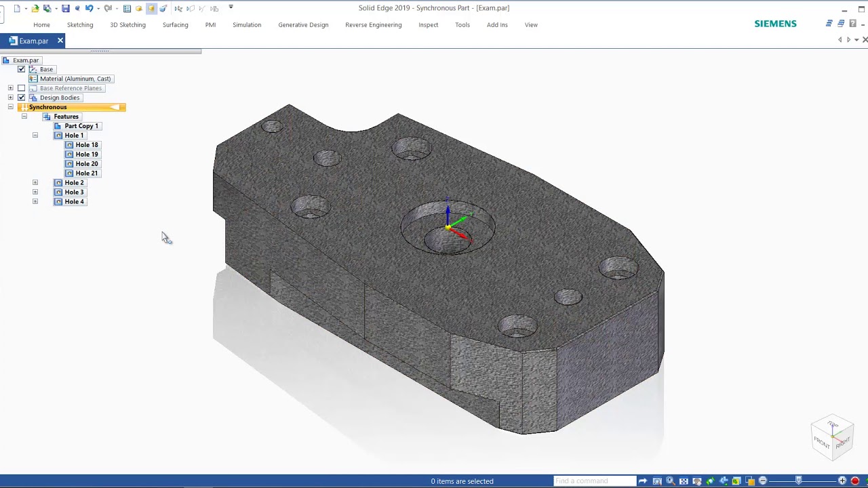Viewport: 868px width, 488px height.
Task: Enable the Base Reference Planes checkbox
Action: 21,88
